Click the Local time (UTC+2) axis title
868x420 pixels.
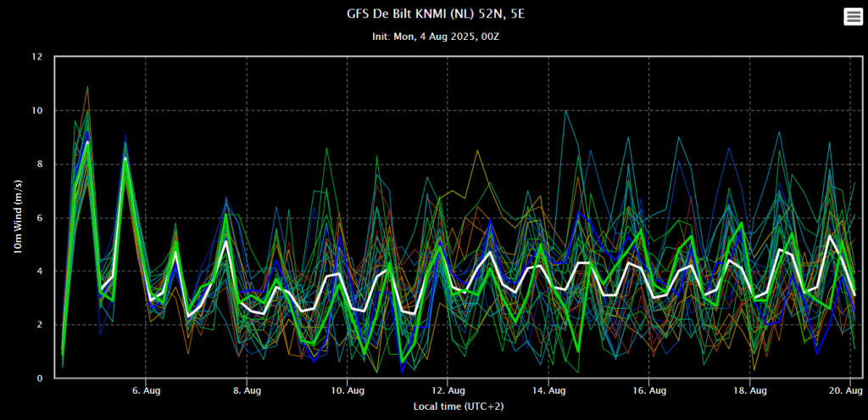[459, 406]
